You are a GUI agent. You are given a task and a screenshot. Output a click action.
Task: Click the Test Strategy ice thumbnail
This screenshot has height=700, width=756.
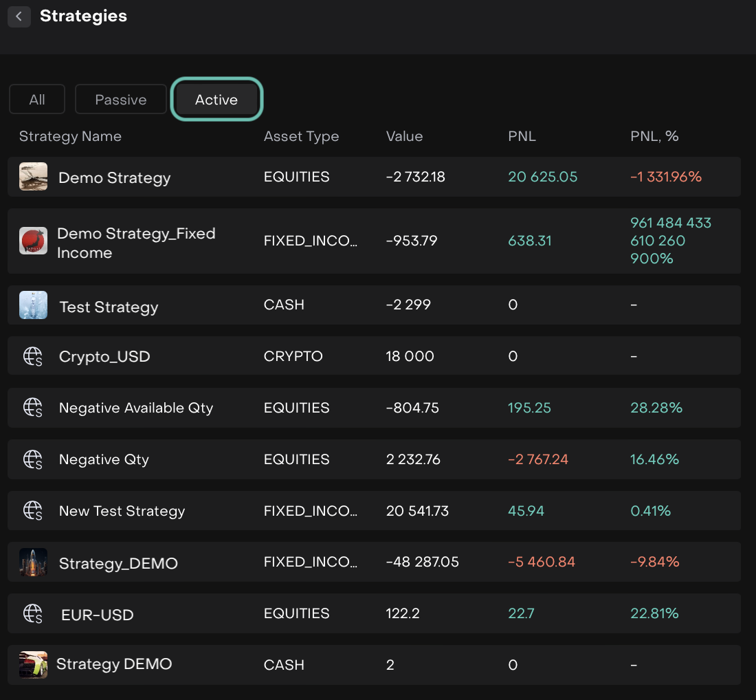(33, 305)
